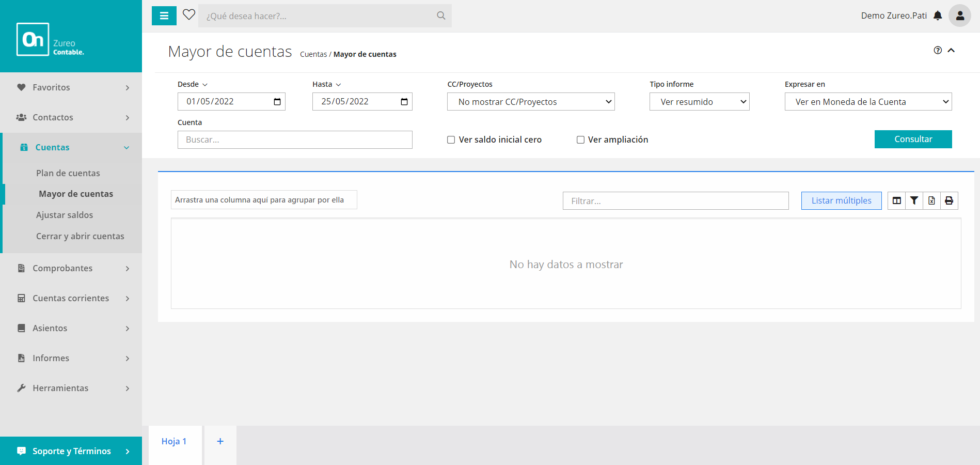Click the printer icon
The height and width of the screenshot is (465, 980).
coord(949,200)
